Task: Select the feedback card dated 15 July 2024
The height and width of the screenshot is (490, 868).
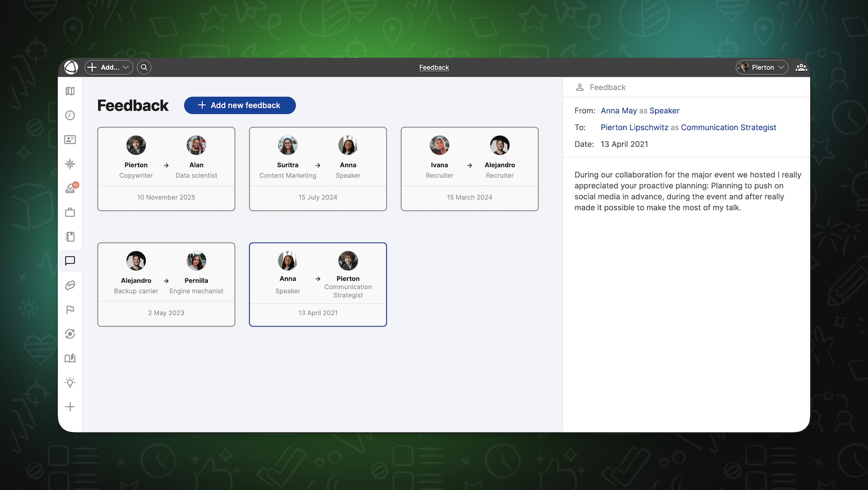Action: 317,169
